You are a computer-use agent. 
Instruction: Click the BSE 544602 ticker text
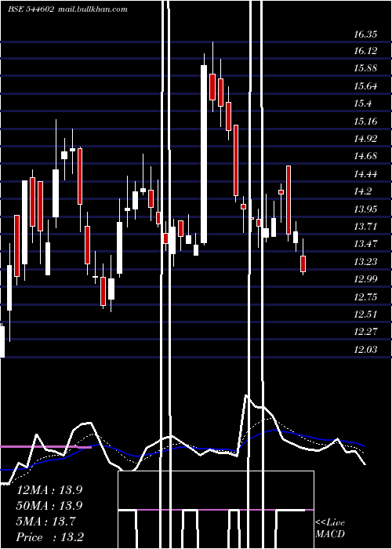pos(31,9)
